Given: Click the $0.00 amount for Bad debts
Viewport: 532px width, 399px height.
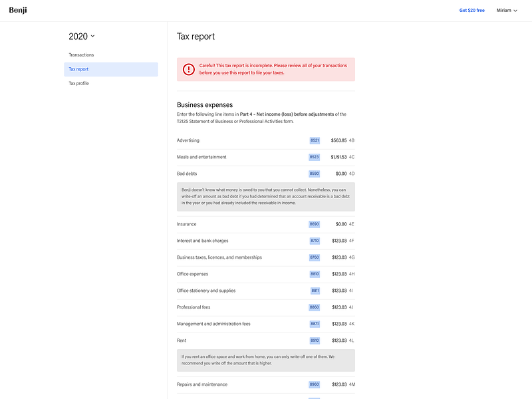Looking at the screenshot, I should click(341, 174).
